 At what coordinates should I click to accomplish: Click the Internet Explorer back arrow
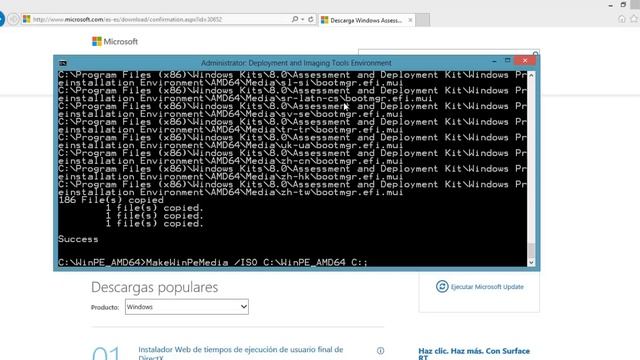pos(1,19)
